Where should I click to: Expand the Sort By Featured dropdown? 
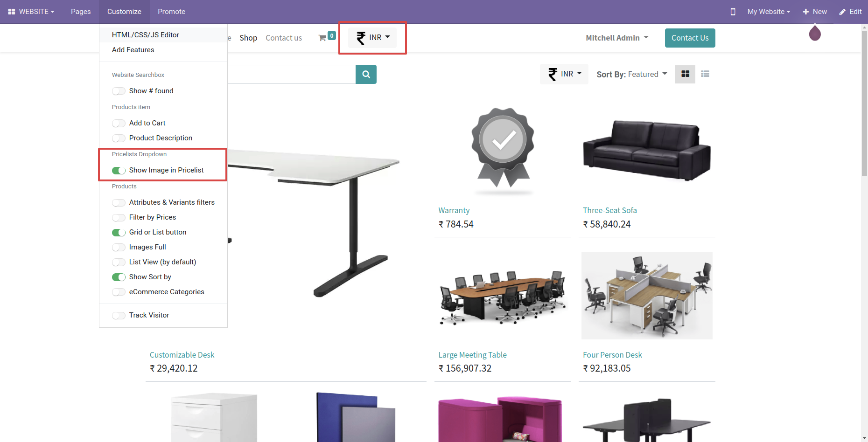tap(632, 74)
